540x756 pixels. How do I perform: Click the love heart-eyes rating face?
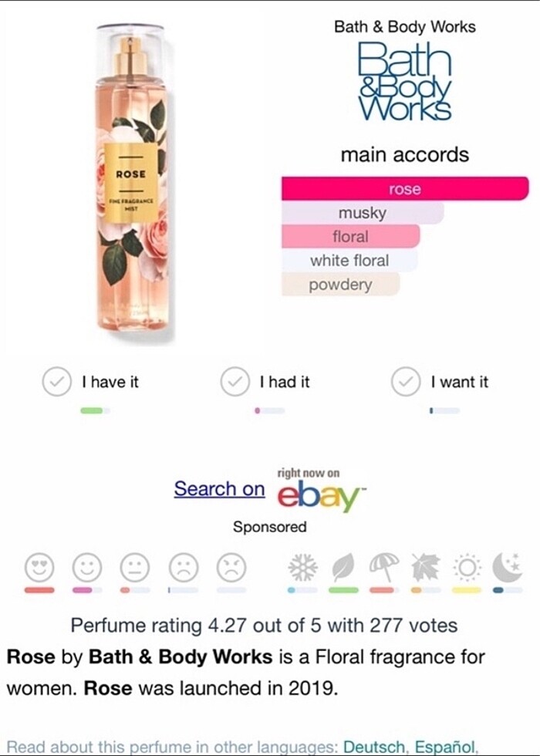[x=39, y=568]
